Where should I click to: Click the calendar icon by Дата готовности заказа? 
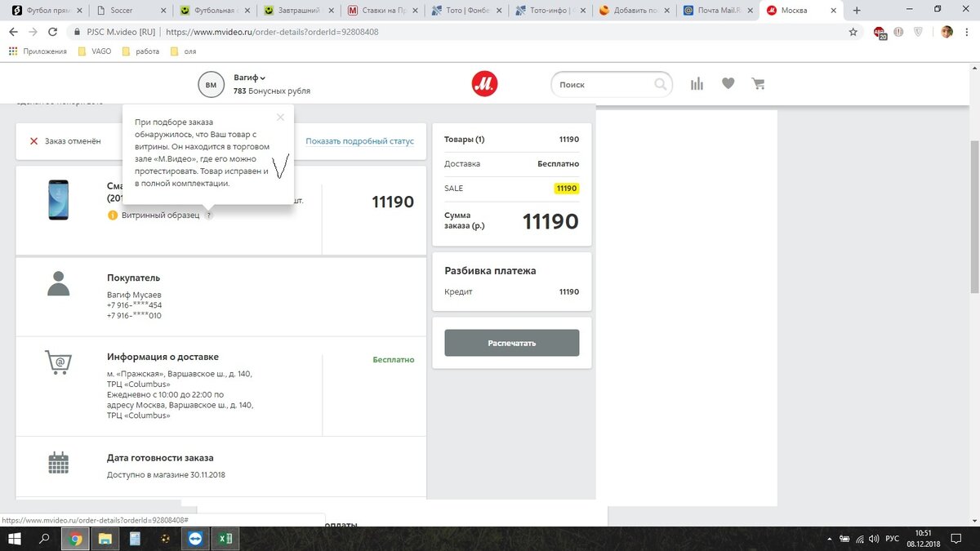tap(59, 463)
